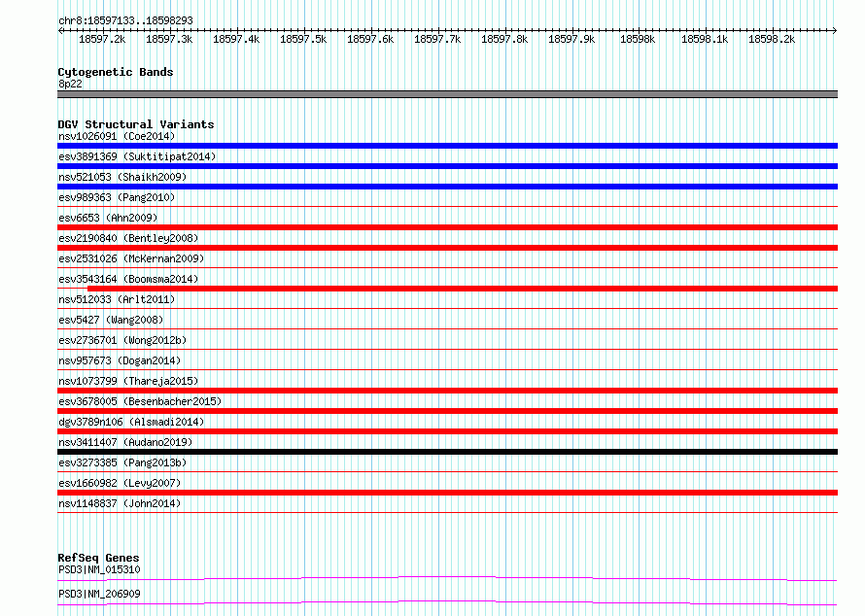Click the 18598.2k ruler mark
Viewport: 865px width, 616px height.
click(x=772, y=39)
